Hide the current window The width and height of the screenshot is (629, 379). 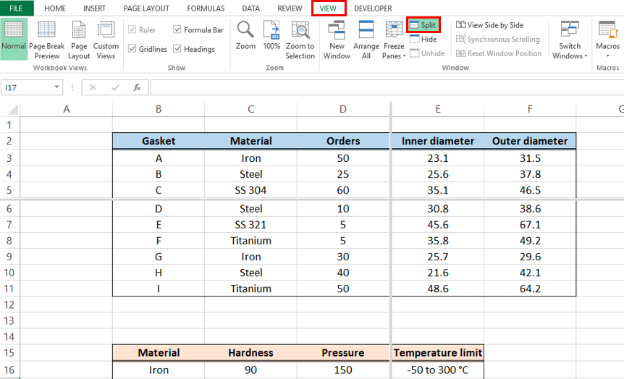coord(423,39)
